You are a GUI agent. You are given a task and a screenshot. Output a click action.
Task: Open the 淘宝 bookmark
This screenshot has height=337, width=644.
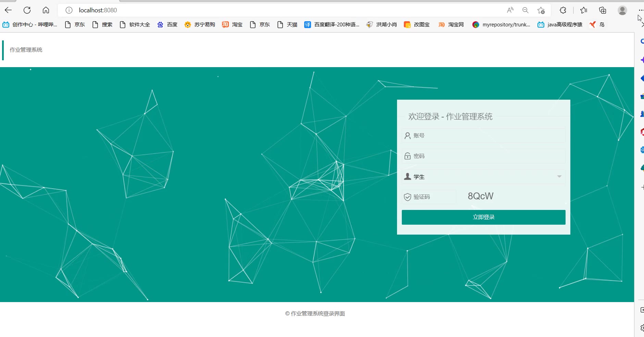232,25
